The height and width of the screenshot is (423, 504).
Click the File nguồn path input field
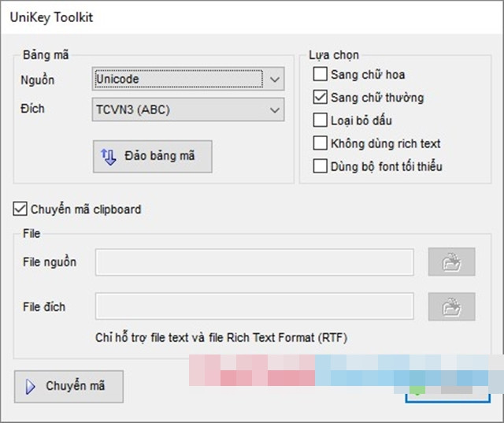(x=254, y=263)
